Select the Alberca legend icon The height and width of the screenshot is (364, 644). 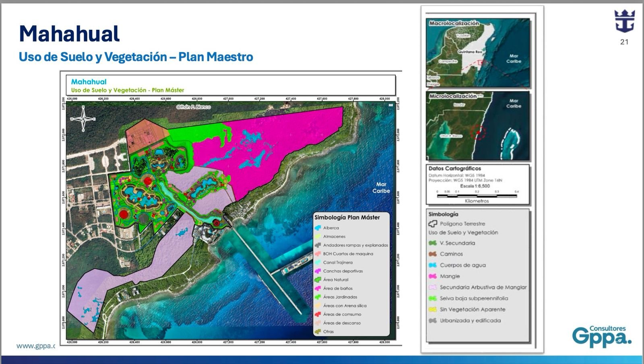point(318,228)
